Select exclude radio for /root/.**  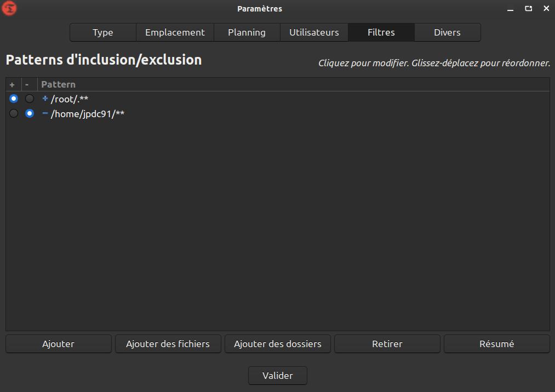[x=30, y=99]
